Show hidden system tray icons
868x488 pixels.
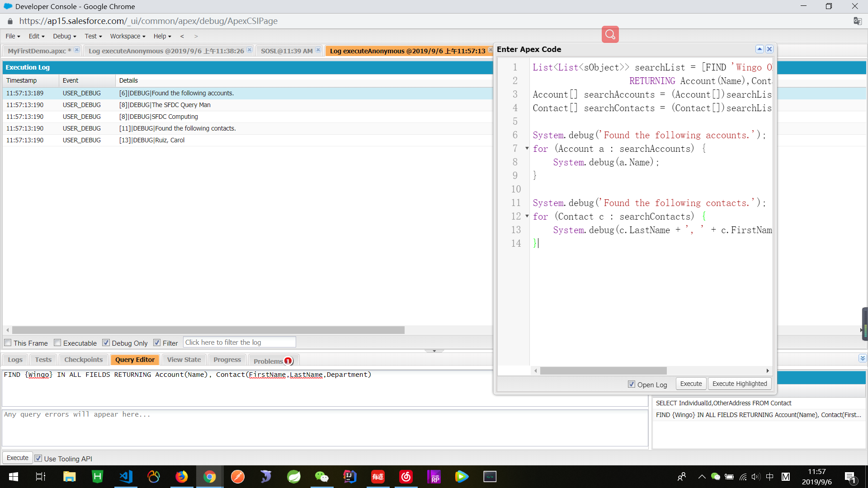tap(702, 477)
